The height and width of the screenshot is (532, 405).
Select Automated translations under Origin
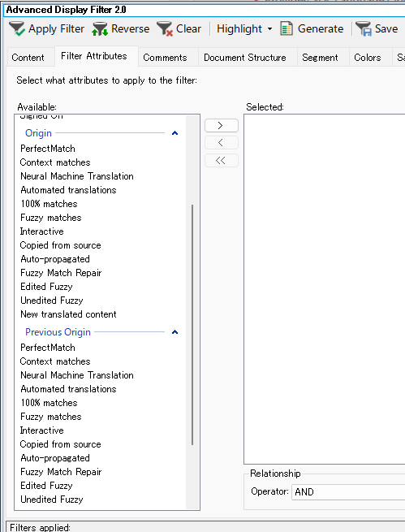pyautogui.click(x=68, y=190)
